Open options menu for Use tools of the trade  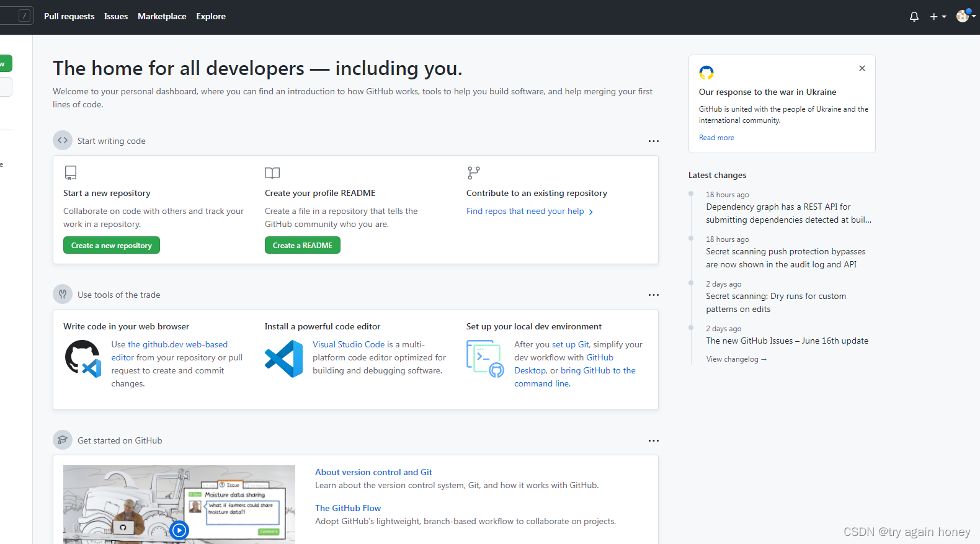[654, 295]
